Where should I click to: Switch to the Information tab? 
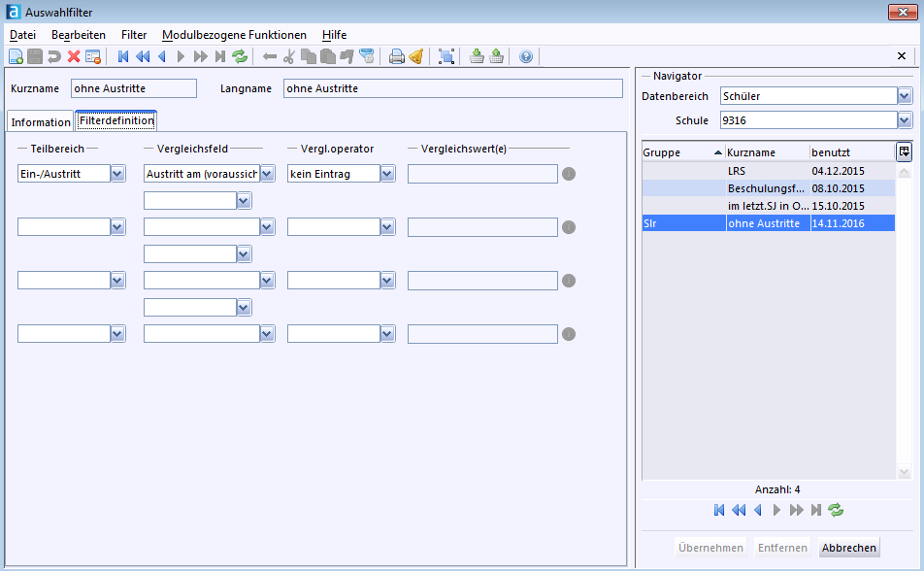41,122
